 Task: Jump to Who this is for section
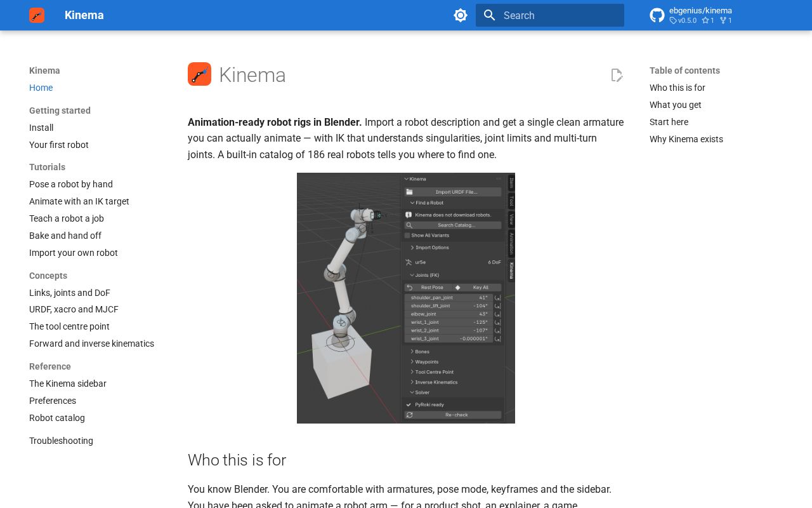click(678, 88)
